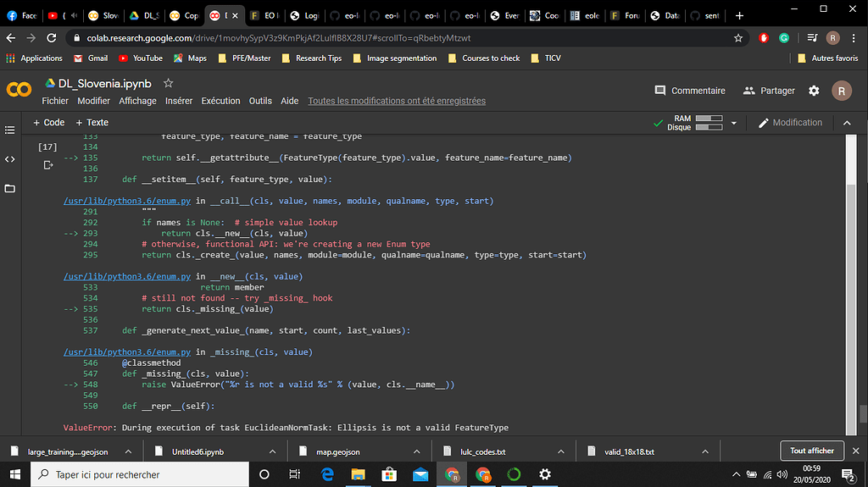868x487 pixels.
Task: Expand the RAM/Disque runtime dropdown arrow
Action: (734, 123)
